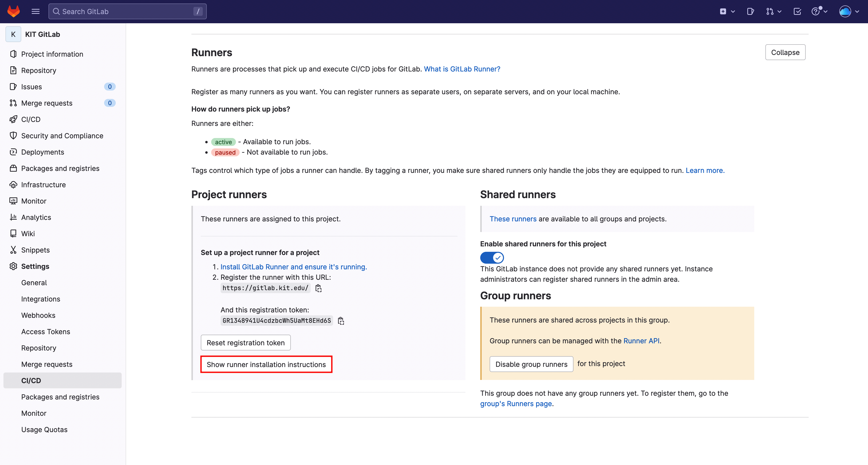Image resolution: width=868 pixels, height=465 pixels.
Task: Open Merge requests from the sidebar
Action: coord(46,103)
